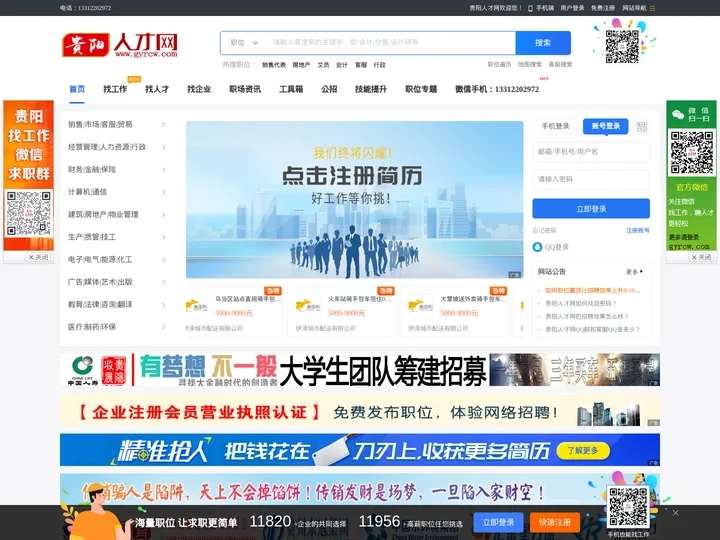Open 大学生团队筹建招募 banner ad
This screenshot has height=540, width=720.
tap(360, 370)
